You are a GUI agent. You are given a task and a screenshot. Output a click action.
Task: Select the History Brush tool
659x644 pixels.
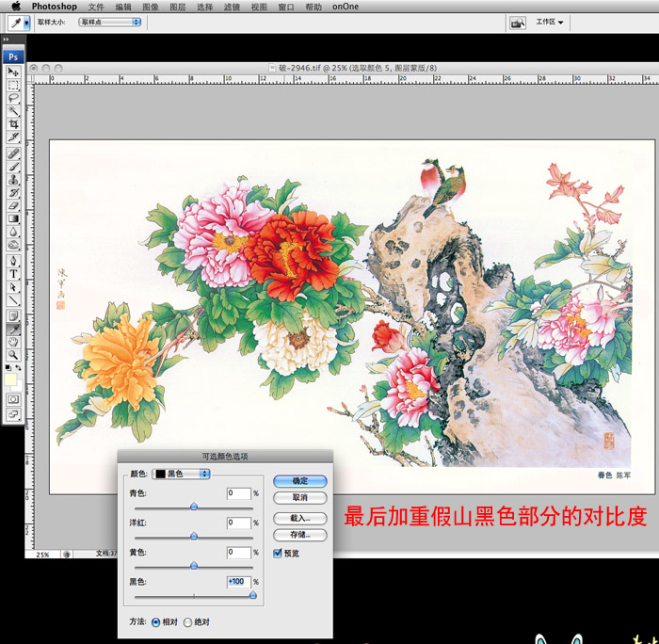[13, 192]
